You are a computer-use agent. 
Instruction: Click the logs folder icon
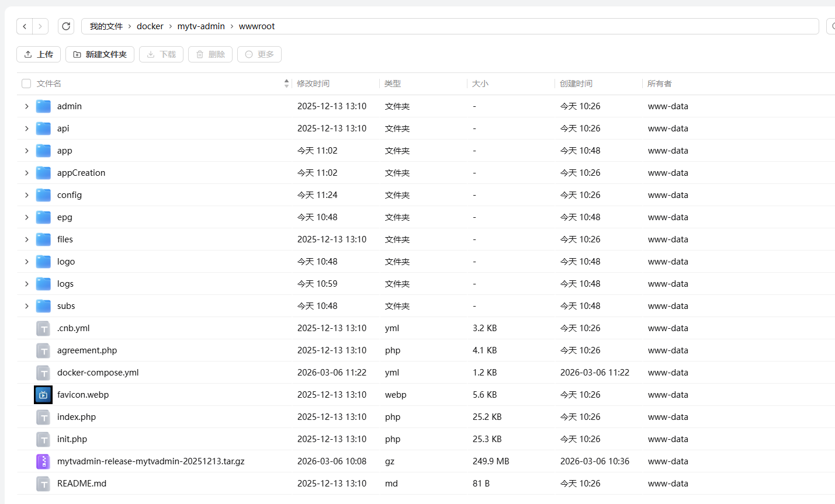(x=43, y=284)
